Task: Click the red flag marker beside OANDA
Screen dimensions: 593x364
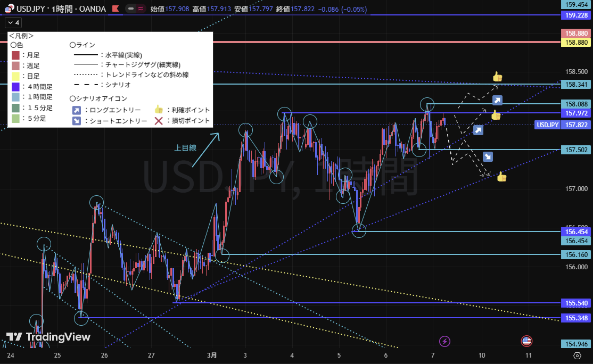Action: (115, 9)
